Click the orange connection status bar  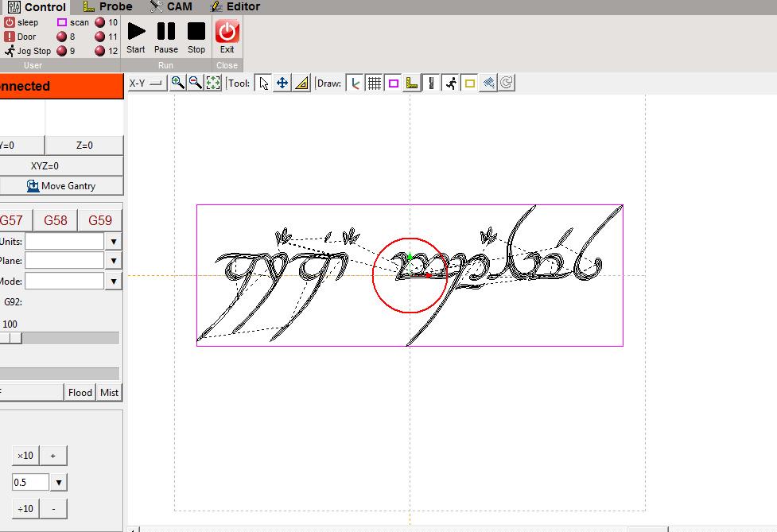61,86
